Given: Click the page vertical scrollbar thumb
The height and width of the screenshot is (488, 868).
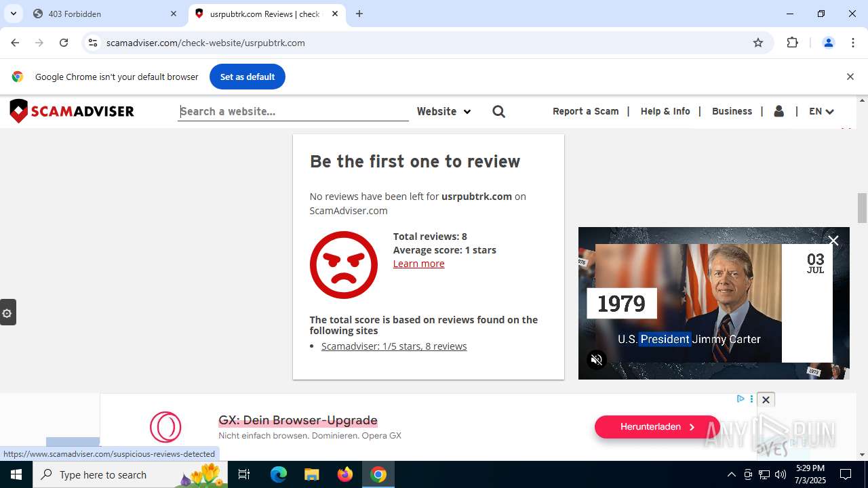Looking at the screenshot, I should (x=862, y=207).
